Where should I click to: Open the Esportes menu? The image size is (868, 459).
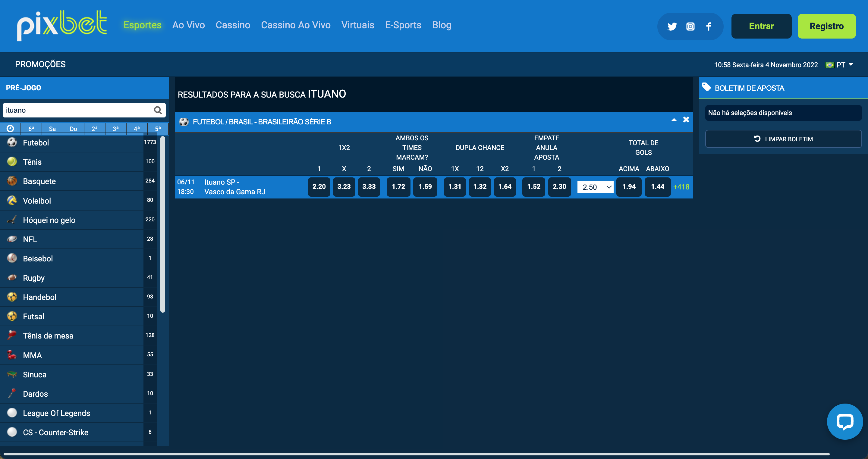pos(142,25)
